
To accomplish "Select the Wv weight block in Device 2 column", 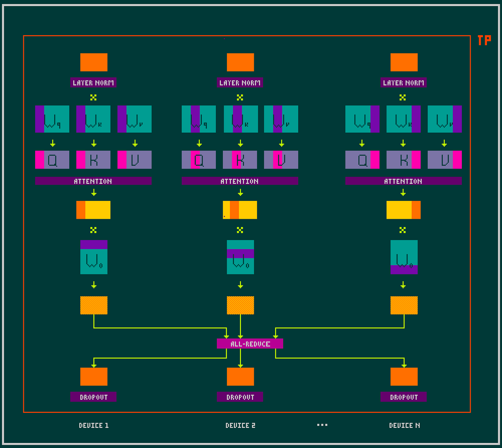I will click(281, 119).
